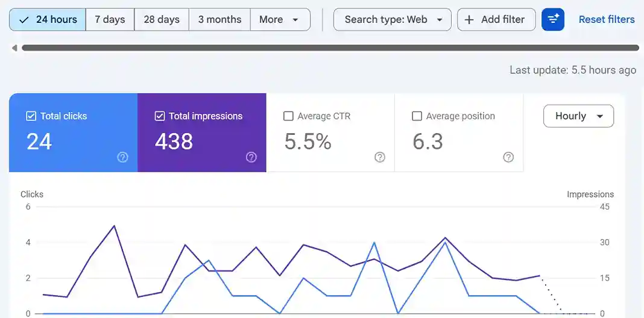The width and height of the screenshot is (644, 318).
Task: Click the horizontal scrollbar track
Action: pyautogui.click(x=330, y=48)
